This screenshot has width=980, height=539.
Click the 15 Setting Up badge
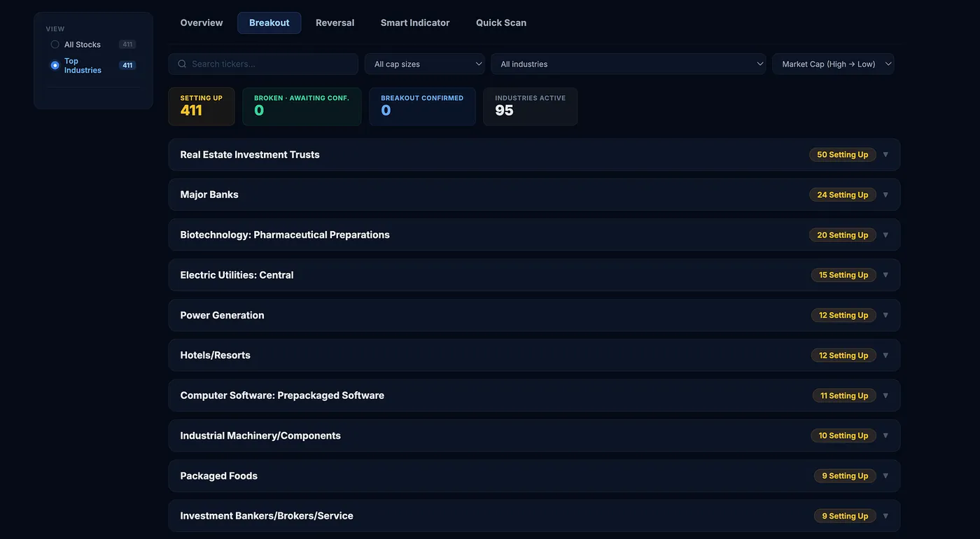(843, 275)
